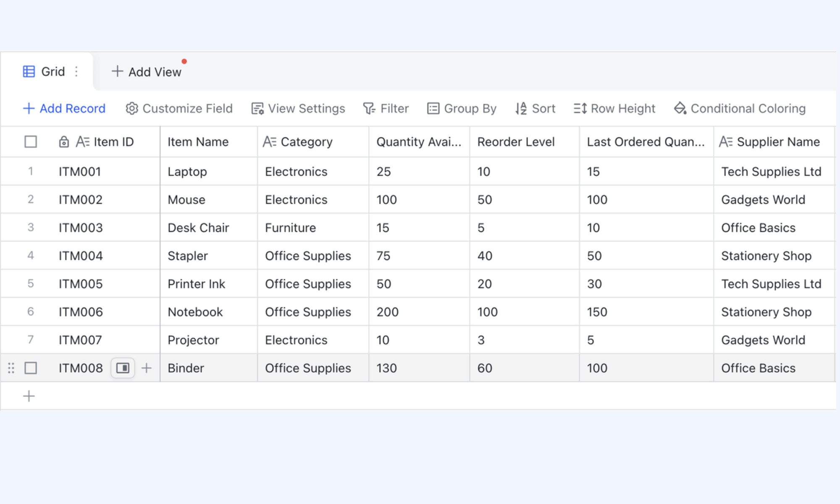
Task: Click the plus icon beside ITM008
Action: click(147, 368)
